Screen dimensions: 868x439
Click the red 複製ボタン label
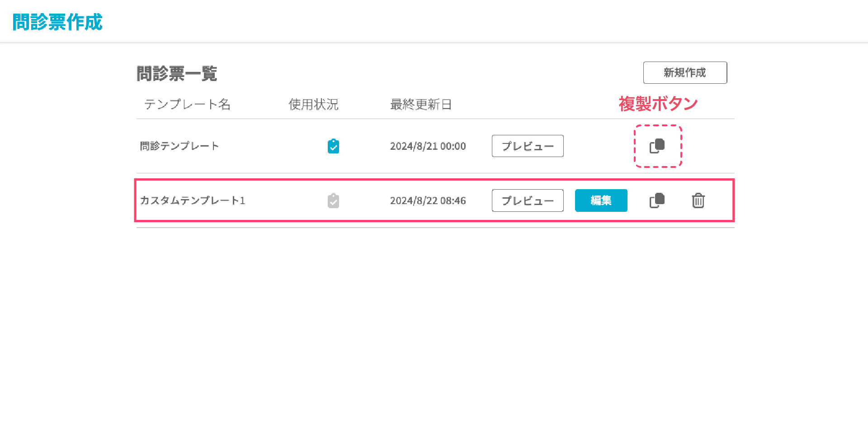[x=658, y=104]
